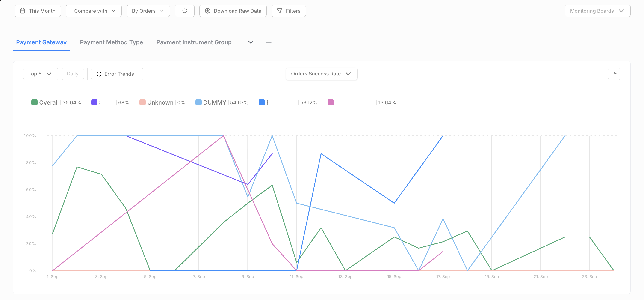The image size is (644, 300).
Task: Click the Daily button
Action: pyautogui.click(x=73, y=74)
